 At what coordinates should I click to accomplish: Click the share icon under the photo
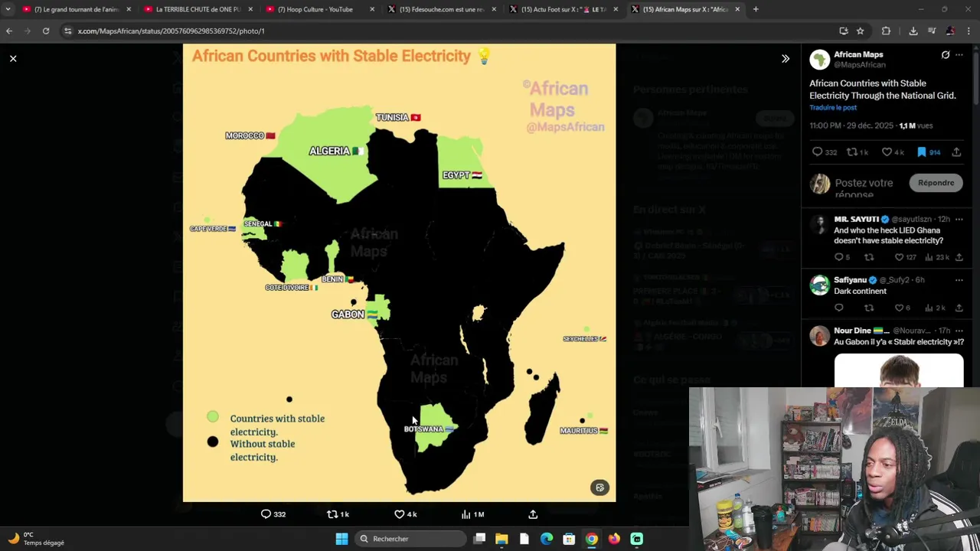pos(533,514)
